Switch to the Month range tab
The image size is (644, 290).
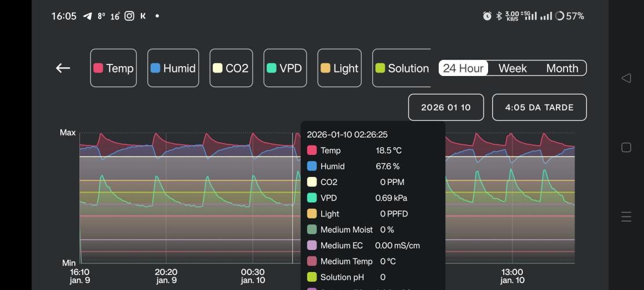pos(562,68)
